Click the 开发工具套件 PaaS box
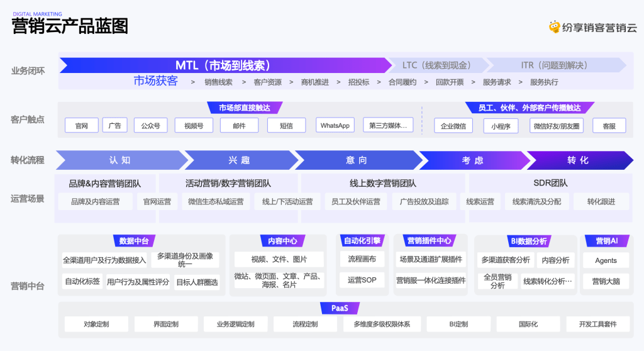This screenshot has width=644, height=351. pyautogui.click(x=597, y=324)
